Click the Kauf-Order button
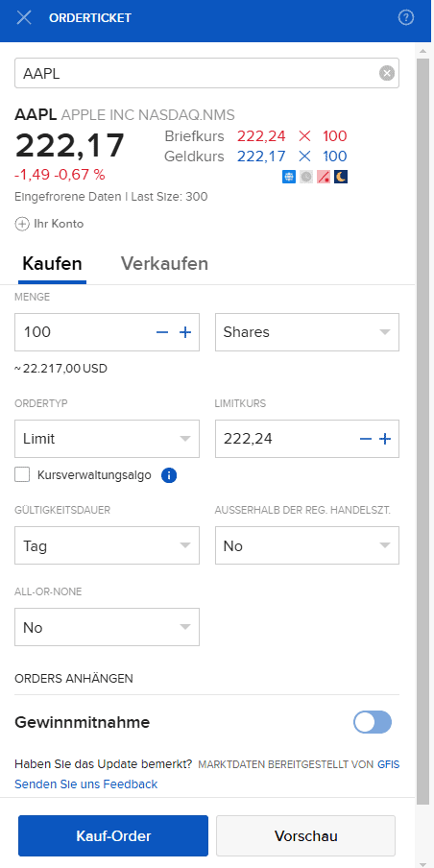The width and height of the screenshot is (434, 868). click(113, 836)
